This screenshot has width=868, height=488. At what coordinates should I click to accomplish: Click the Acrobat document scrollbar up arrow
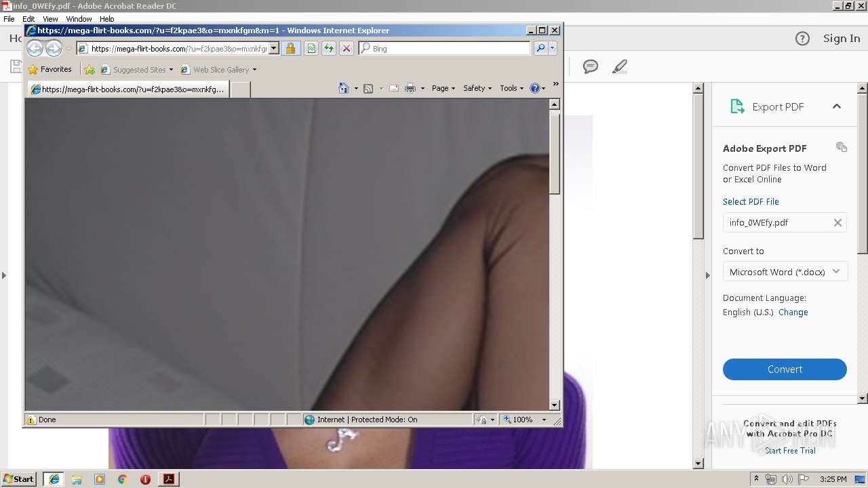point(698,88)
